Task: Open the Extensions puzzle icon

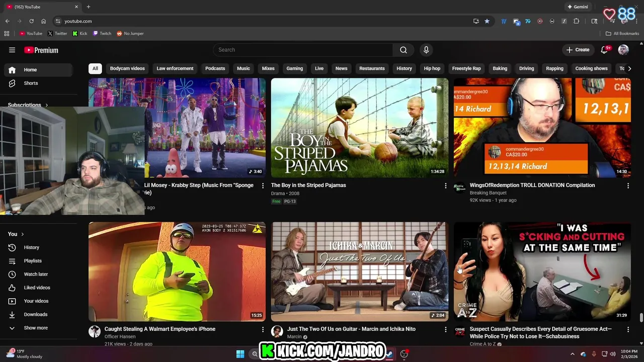Action: (577, 21)
